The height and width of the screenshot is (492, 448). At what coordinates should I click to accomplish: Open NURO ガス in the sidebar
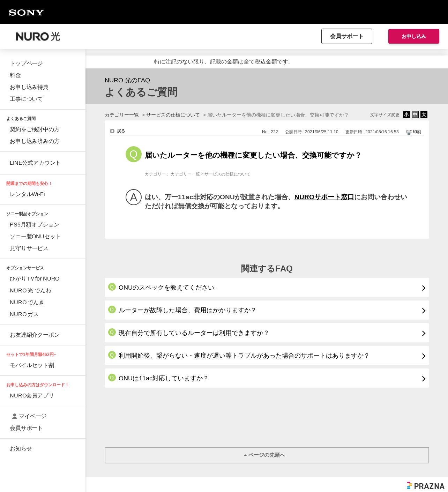[x=24, y=314]
